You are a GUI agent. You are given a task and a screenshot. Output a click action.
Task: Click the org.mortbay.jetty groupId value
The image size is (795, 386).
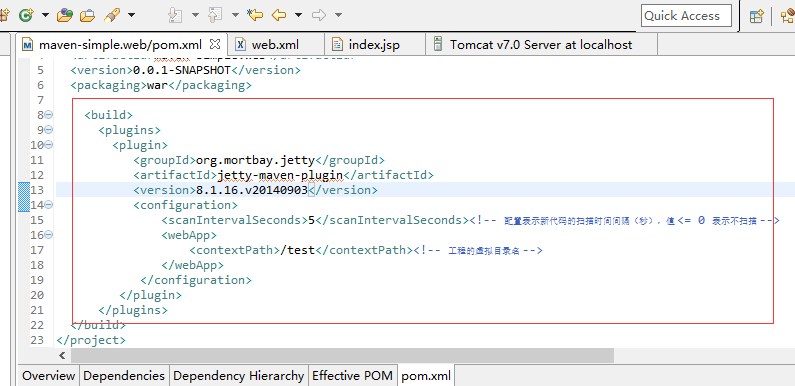(x=256, y=160)
